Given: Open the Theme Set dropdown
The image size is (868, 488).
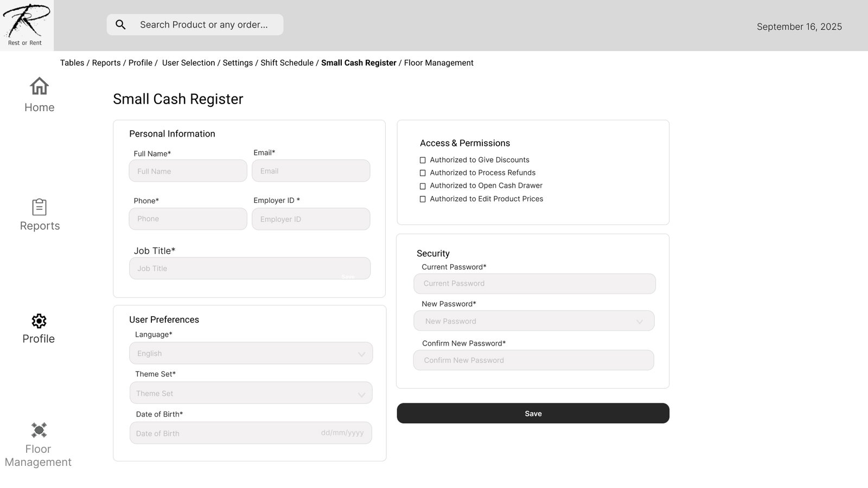Looking at the screenshot, I should 361,394.
